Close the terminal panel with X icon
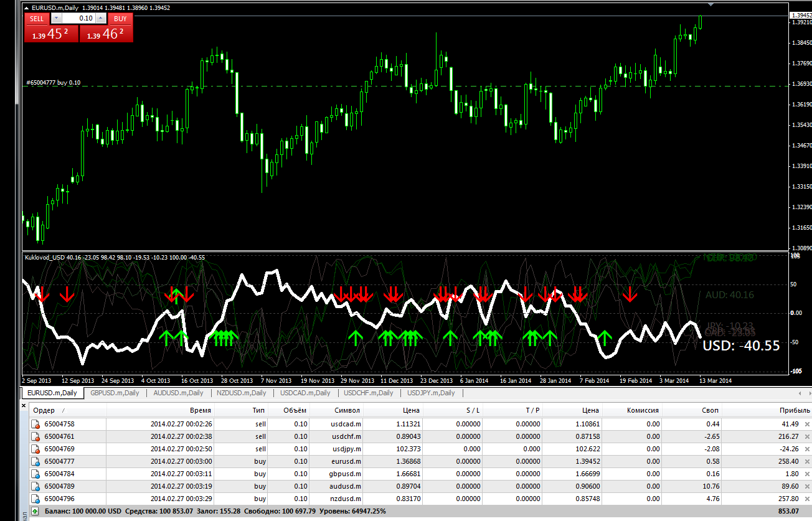 pos(25,406)
